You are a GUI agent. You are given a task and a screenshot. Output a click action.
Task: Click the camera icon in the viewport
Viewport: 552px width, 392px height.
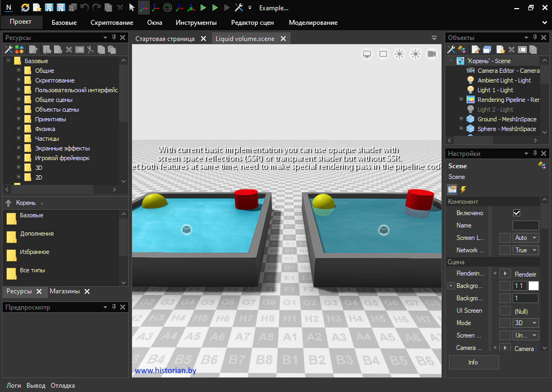[x=432, y=54]
